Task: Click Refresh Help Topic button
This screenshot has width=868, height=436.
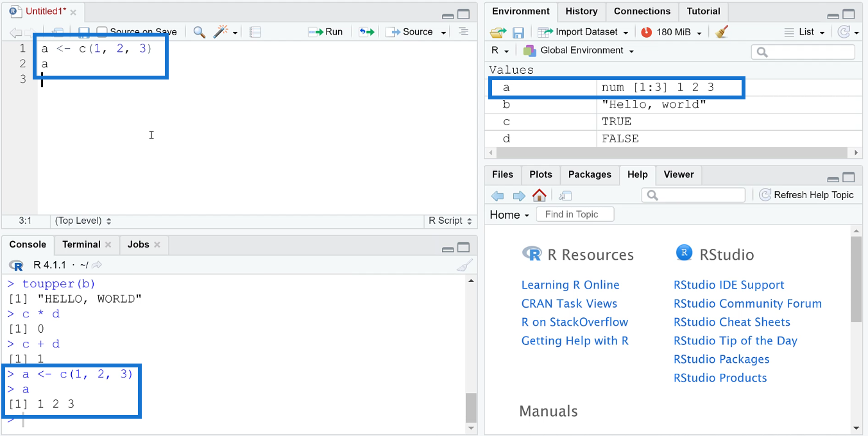Action: click(806, 195)
